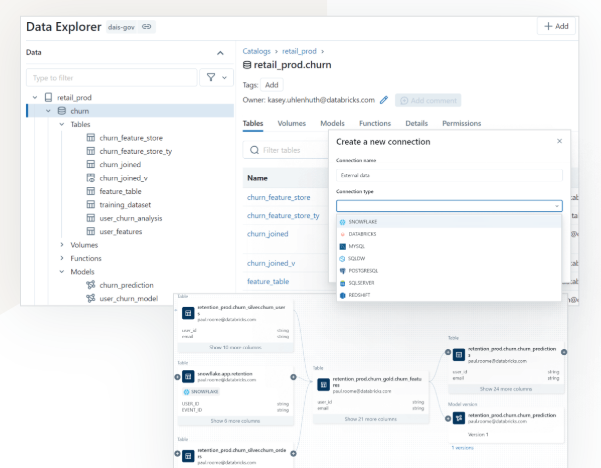Open churn_joined_v link in the table list
Image resolution: width=601 pixels, height=468 pixels.
(271, 263)
